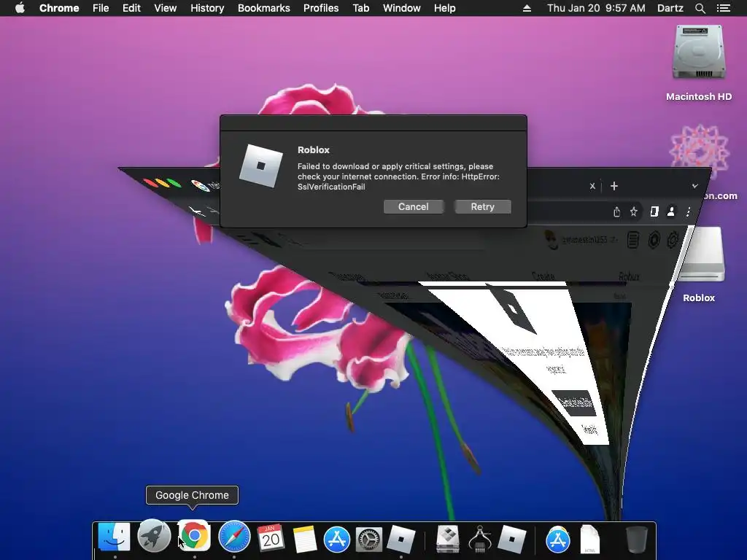Image resolution: width=747 pixels, height=560 pixels.
Task: Close the Chrome tab with the X
Action: click(x=592, y=186)
